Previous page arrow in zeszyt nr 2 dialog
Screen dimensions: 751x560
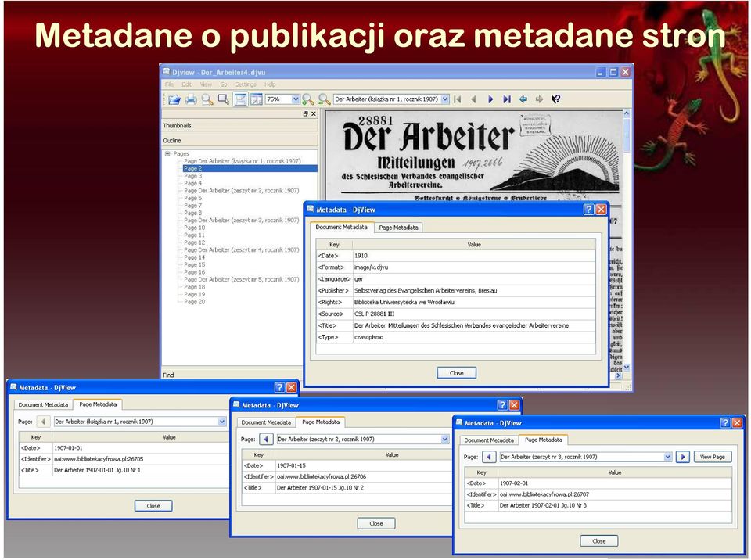[x=266, y=440]
